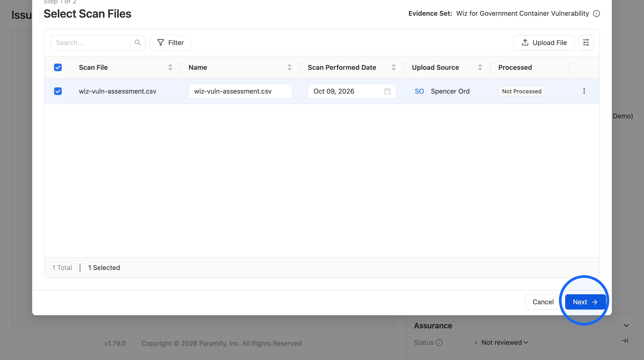
Task: Click the Name field wiz-vuln-assessment.csv
Action: coord(240,91)
